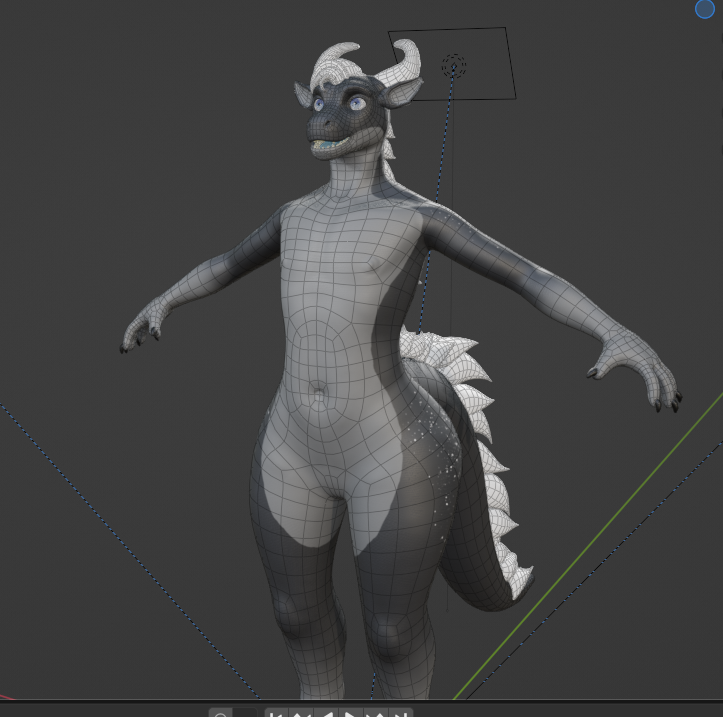Jump to previous keyframe
Screen dimensions: 723x717
coord(301,713)
